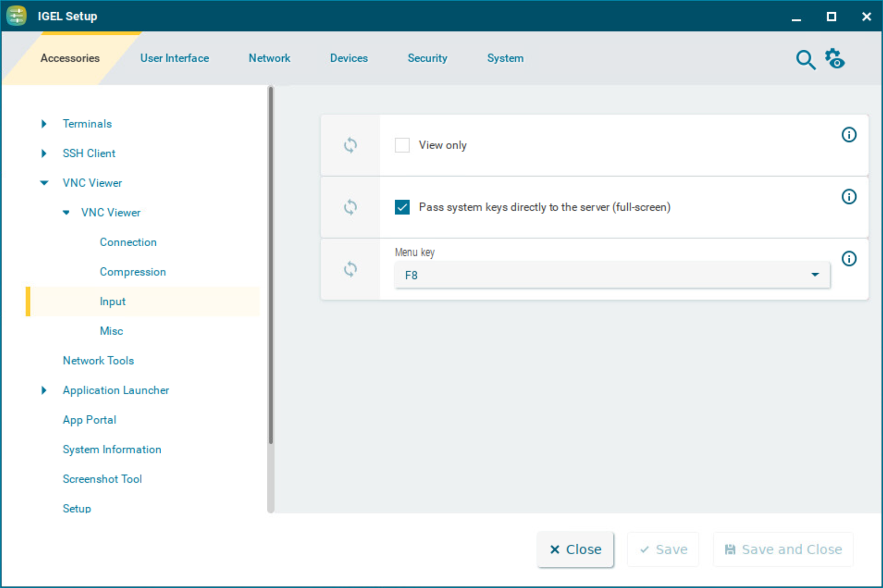
Task: Uncheck Pass system keys directly to server
Action: pos(402,207)
